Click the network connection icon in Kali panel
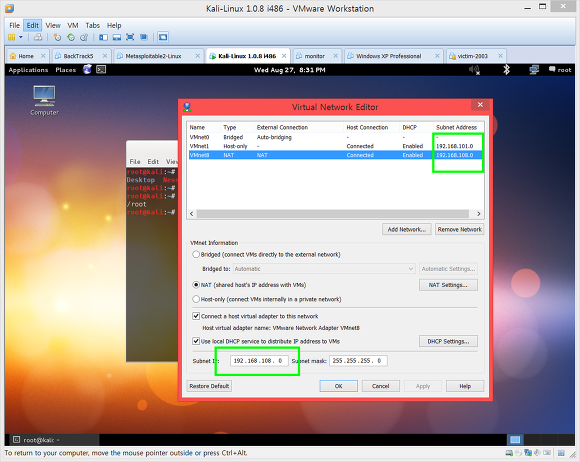Image resolution: width=580 pixels, height=462 pixels. 534,70
